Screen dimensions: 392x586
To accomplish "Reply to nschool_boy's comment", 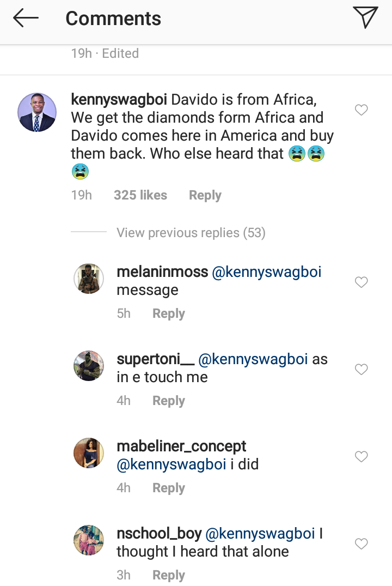I will pyautogui.click(x=168, y=575).
